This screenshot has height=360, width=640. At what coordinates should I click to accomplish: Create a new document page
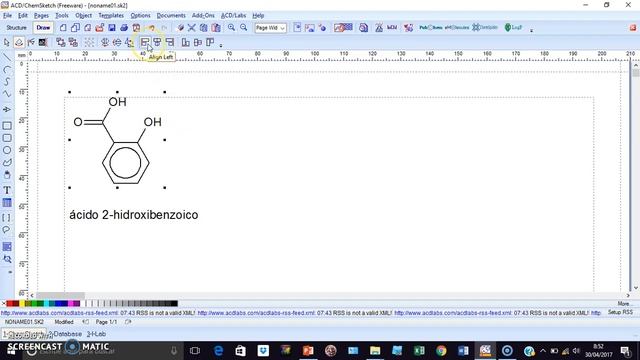point(63,28)
